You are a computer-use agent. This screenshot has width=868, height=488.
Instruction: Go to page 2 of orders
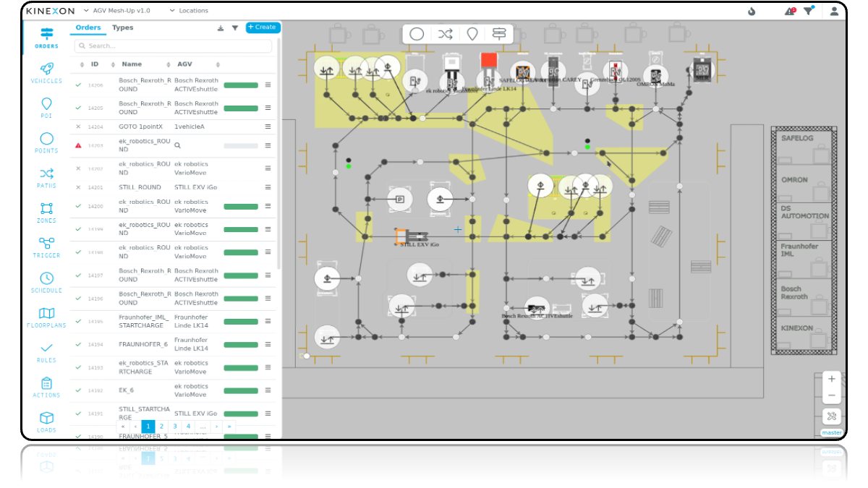pyautogui.click(x=161, y=427)
